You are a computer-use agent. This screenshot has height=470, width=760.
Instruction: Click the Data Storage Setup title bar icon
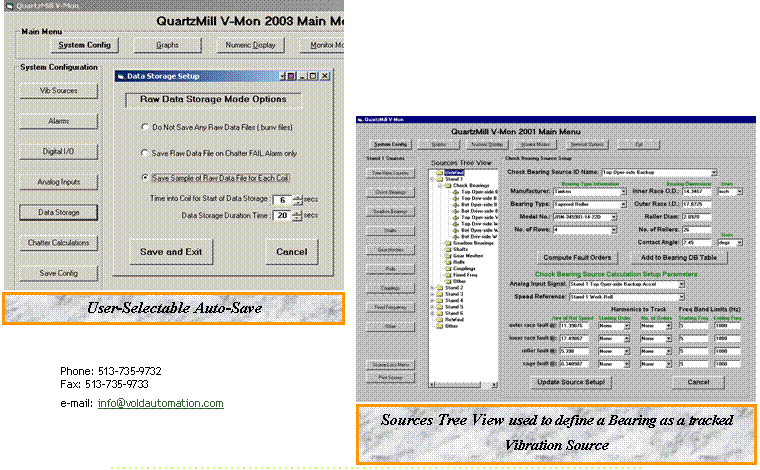[121, 76]
